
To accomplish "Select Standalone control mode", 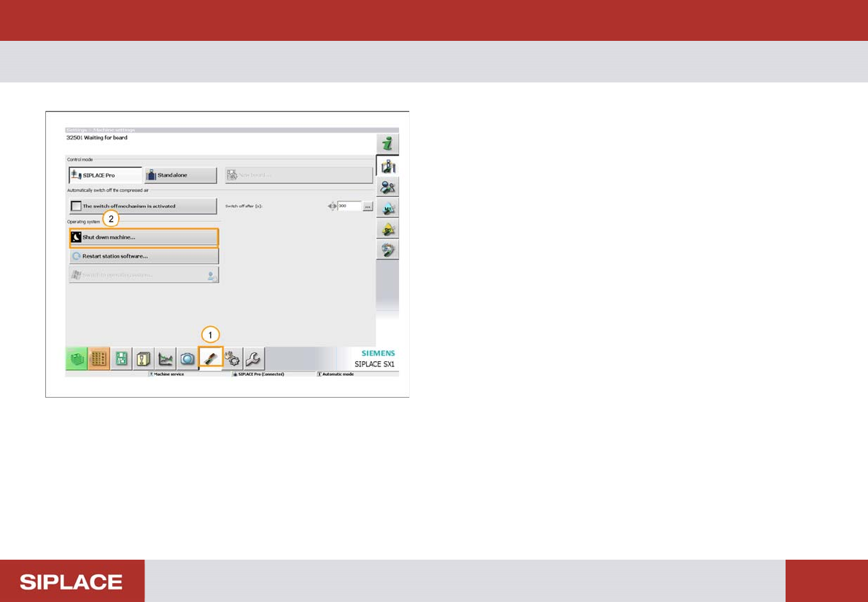I will point(180,175).
